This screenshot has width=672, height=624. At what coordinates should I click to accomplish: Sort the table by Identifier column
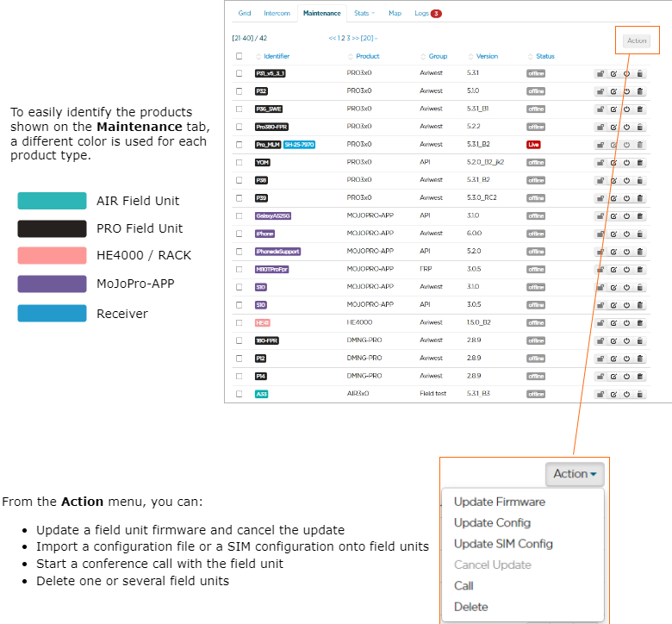click(x=276, y=56)
